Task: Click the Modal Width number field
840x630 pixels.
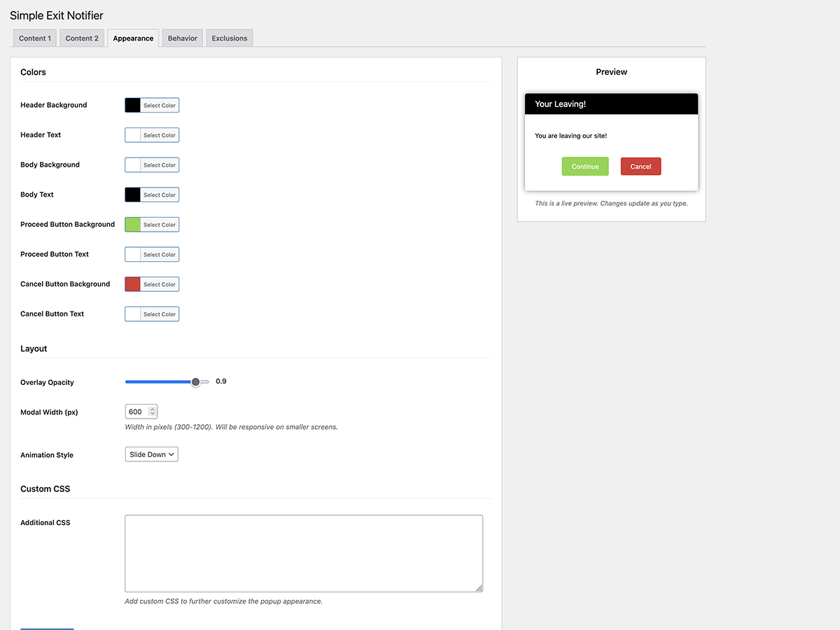Action: pos(141,412)
